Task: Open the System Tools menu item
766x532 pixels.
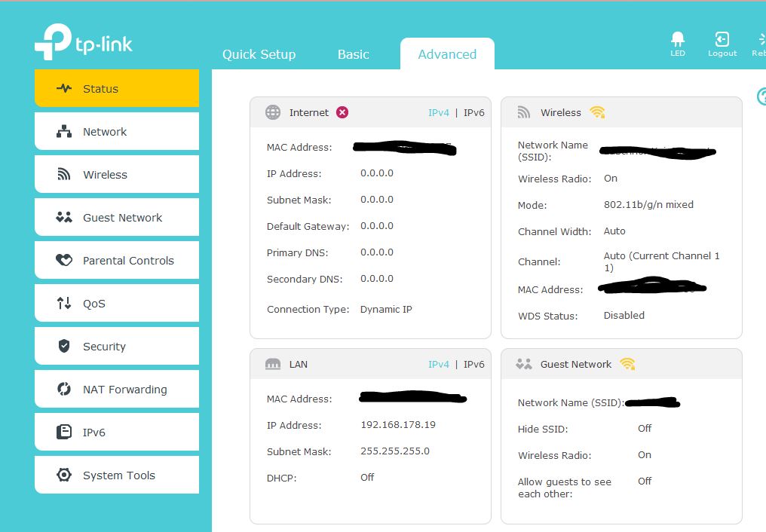Action: [117, 475]
